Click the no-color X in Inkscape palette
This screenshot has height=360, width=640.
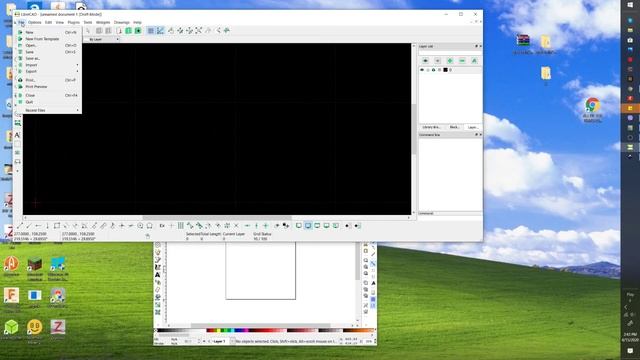[x=156, y=330]
